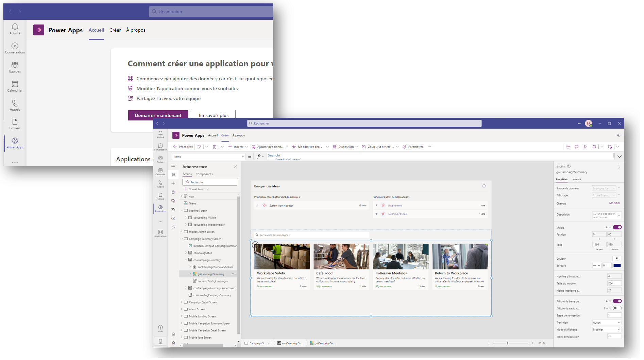Open Mode d'affichage dropdown
This screenshot has height=360, width=644.
[607, 330]
